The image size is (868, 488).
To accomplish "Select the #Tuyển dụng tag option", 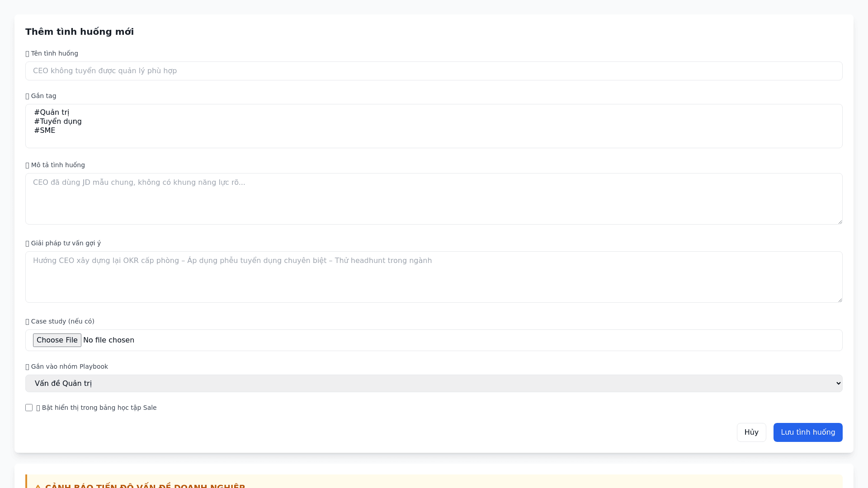I will 58,121.
